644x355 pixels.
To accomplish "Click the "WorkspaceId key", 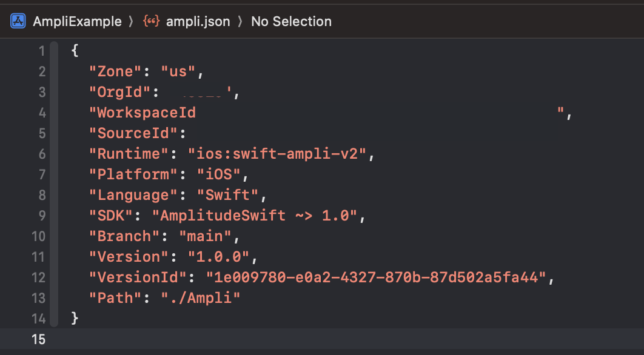I will click(x=143, y=113).
